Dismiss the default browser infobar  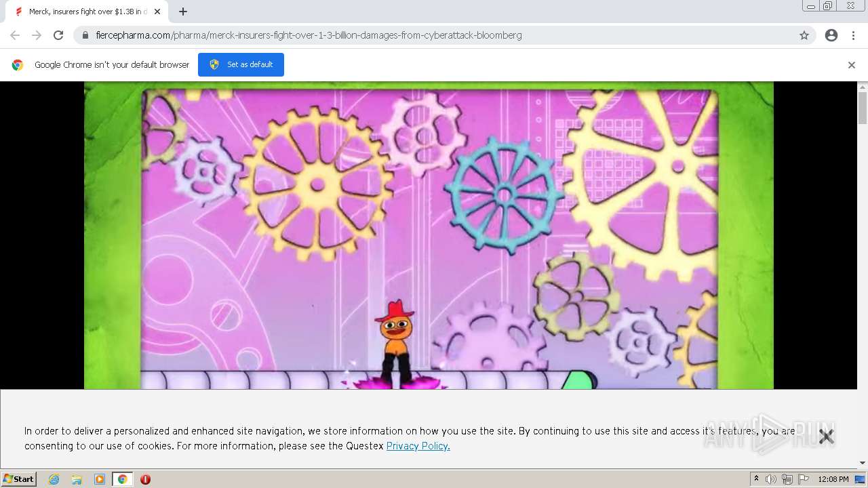852,65
